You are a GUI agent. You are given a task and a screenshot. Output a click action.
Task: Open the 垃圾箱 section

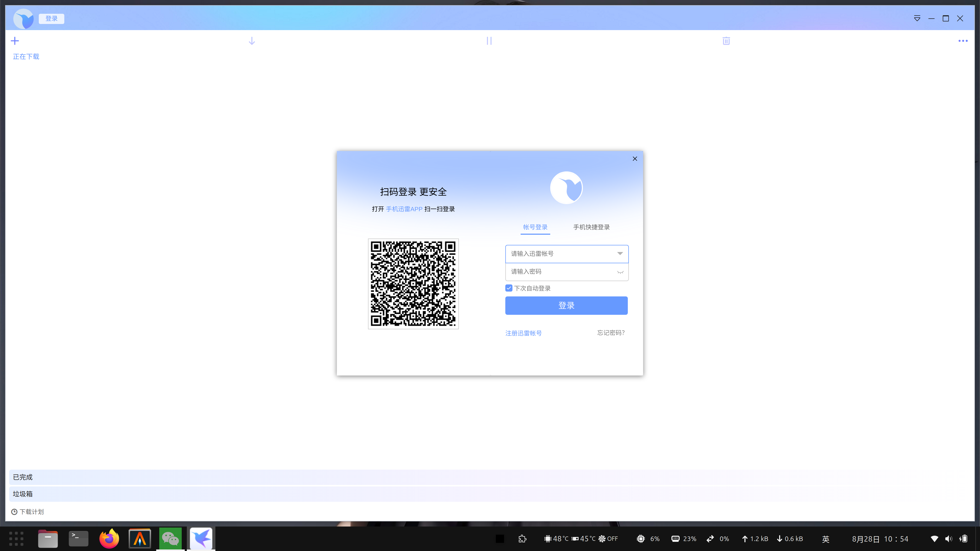click(490, 494)
